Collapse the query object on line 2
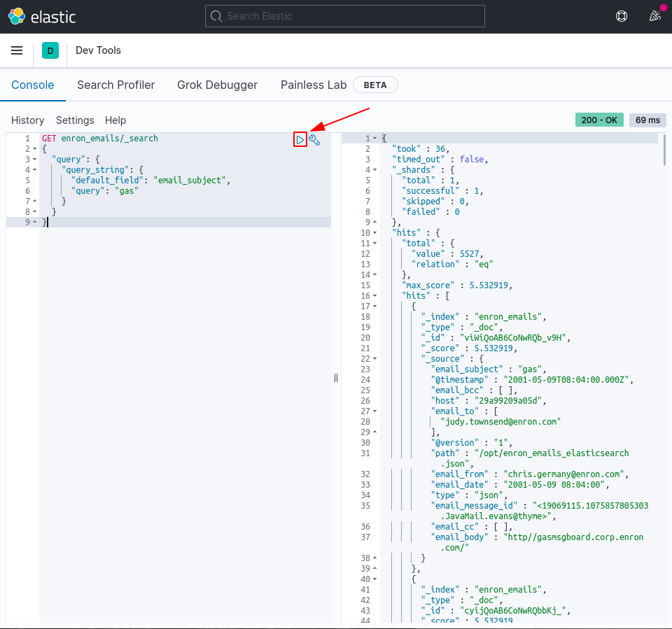Image resolution: width=672 pixels, height=629 pixels. tap(33, 148)
